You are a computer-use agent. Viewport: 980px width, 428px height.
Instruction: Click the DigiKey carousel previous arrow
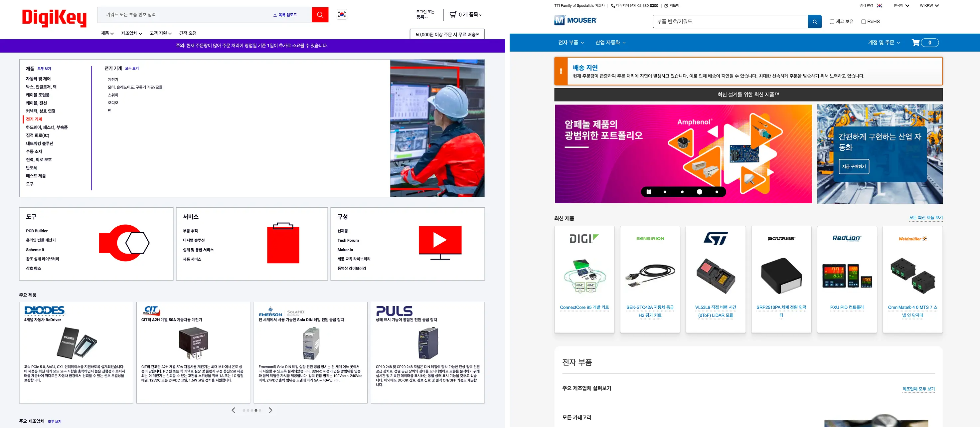pos(233,410)
